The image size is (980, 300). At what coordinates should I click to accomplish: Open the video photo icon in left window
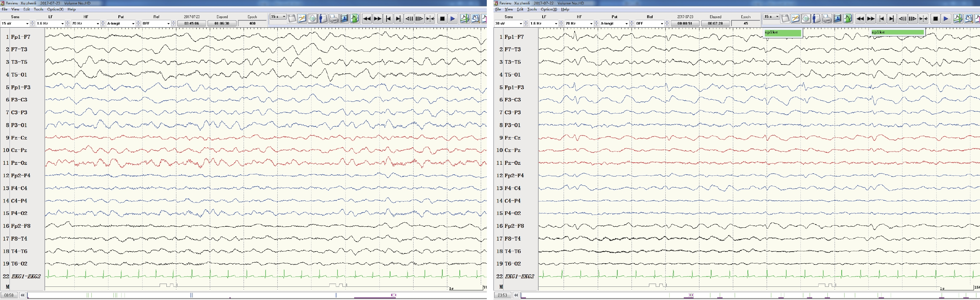click(x=344, y=18)
